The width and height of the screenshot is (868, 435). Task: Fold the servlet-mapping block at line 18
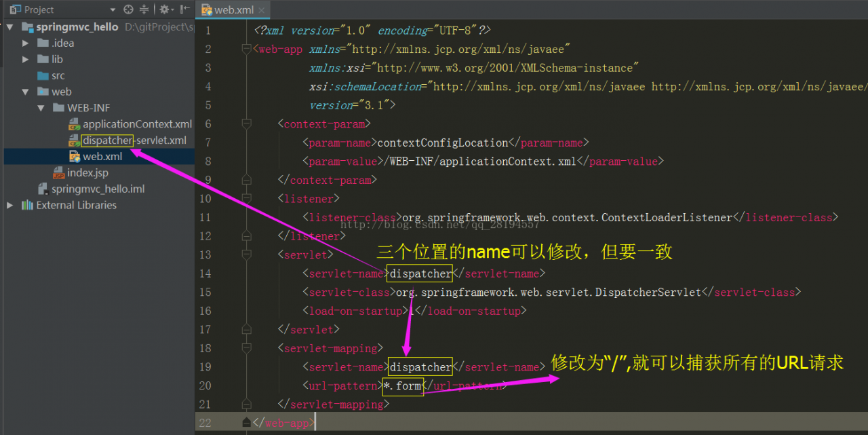246,348
